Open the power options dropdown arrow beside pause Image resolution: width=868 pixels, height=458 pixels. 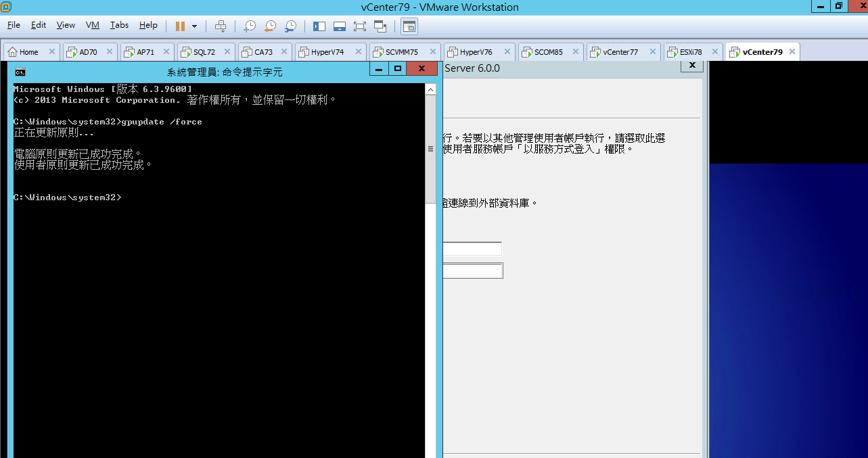[x=195, y=26]
